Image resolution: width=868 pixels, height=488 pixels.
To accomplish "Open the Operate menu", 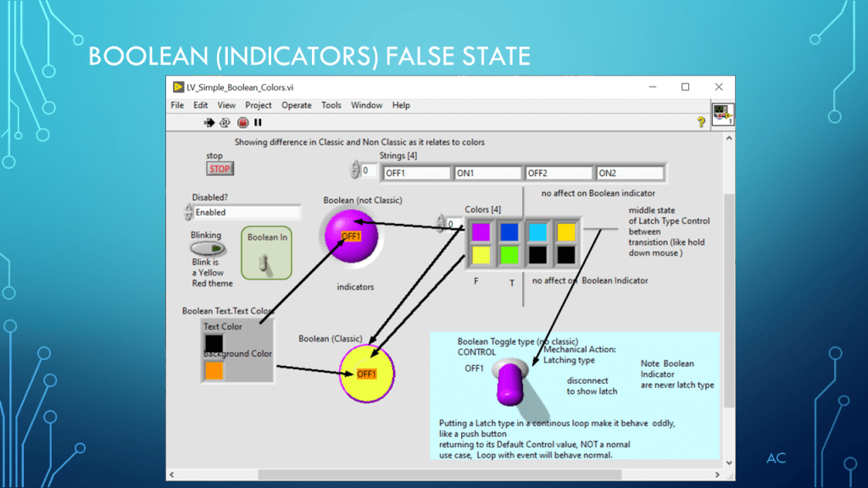I will pos(297,105).
